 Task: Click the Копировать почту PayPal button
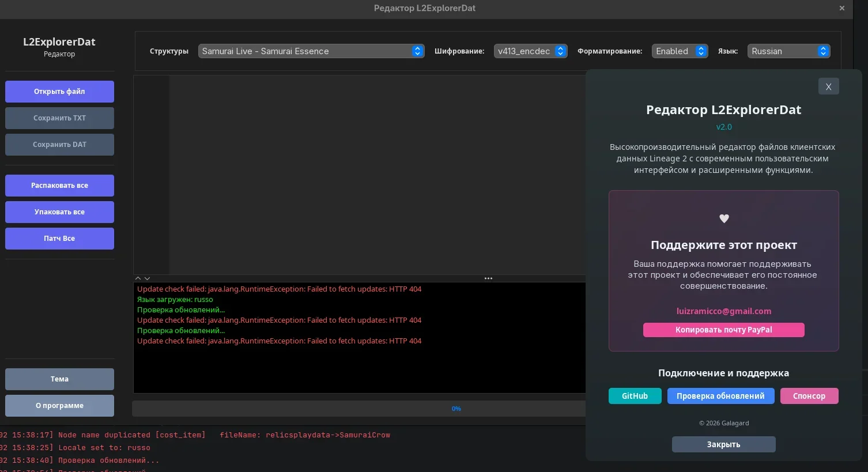click(x=723, y=330)
